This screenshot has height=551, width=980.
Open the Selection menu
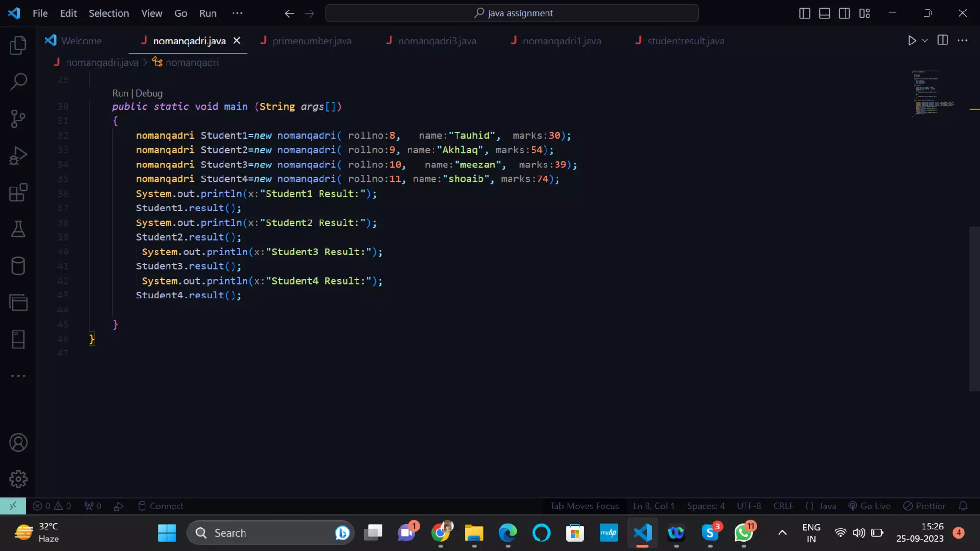109,13
